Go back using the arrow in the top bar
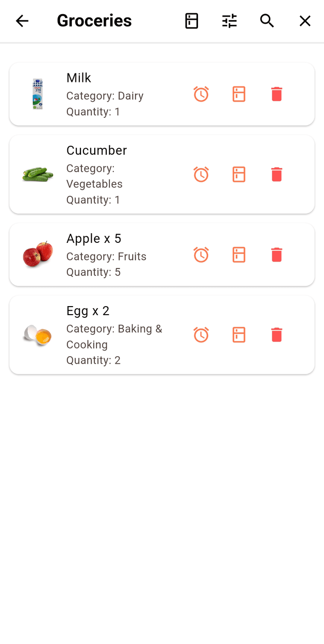This screenshot has width=324, height=644. tap(22, 21)
